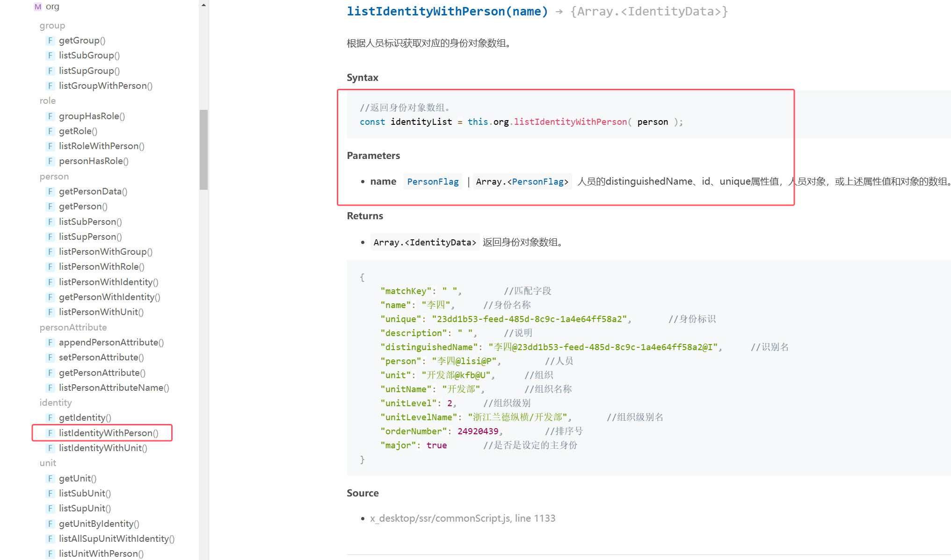Click the sidebar scrollbar up arrow
Image resolution: width=951 pixels, height=560 pixels.
(203, 5)
